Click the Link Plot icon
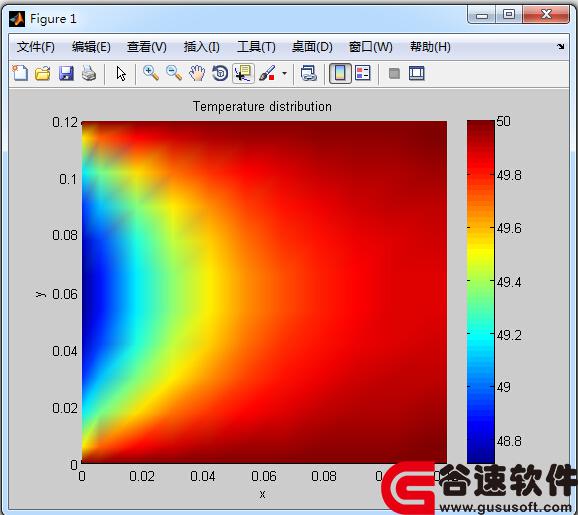 click(309, 73)
